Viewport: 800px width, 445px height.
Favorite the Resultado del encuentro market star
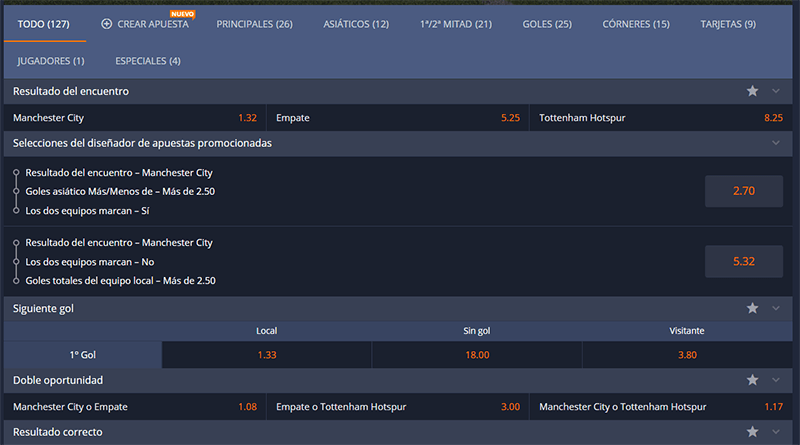coord(752,91)
